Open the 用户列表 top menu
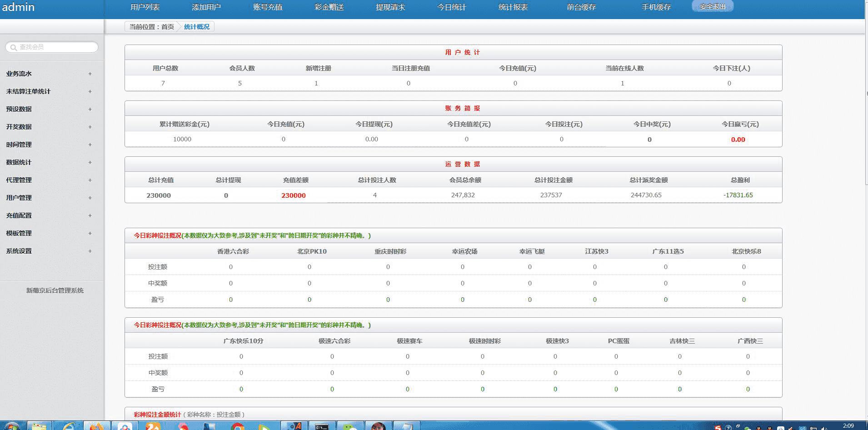The width and height of the screenshot is (868, 430). (x=145, y=7)
